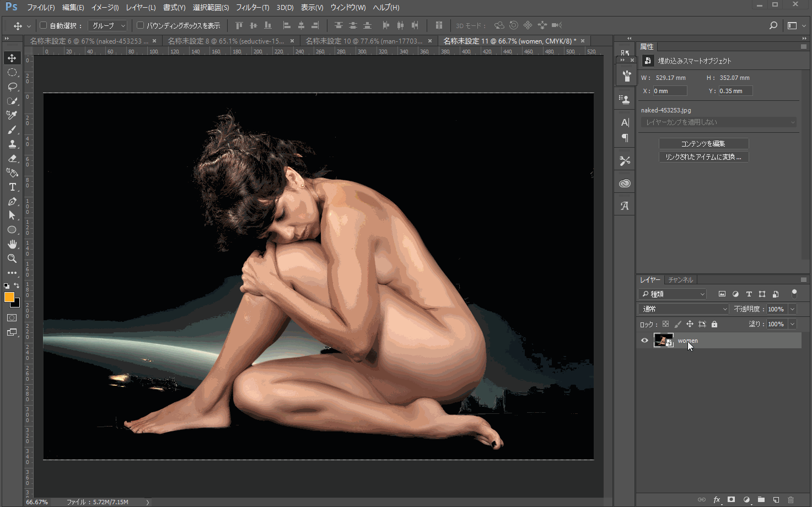Open the 種類 layer filter dropdown
This screenshot has height=507, width=812.
pyautogui.click(x=673, y=294)
